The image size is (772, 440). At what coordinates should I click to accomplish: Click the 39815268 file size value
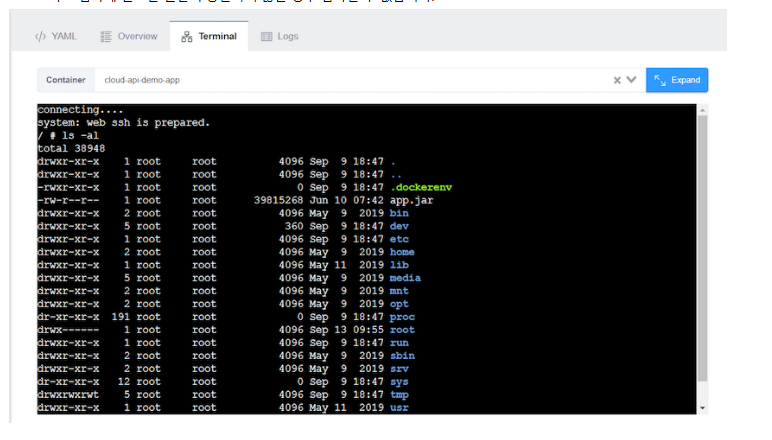tap(279, 200)
